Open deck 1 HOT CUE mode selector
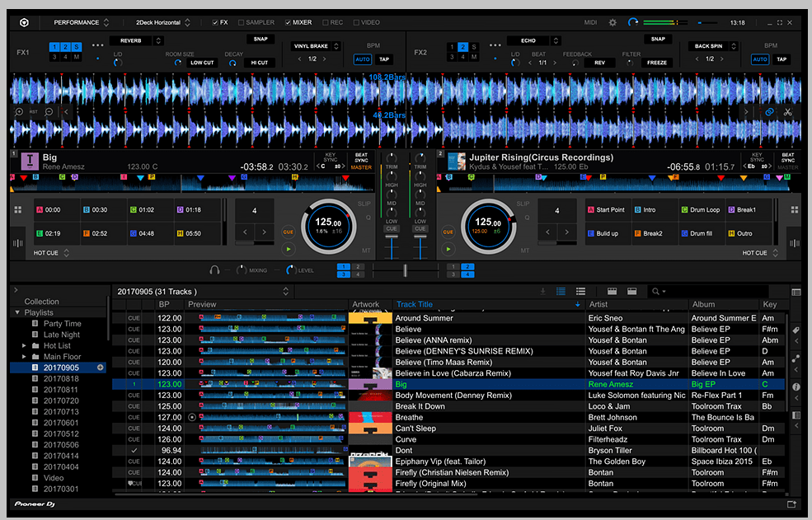Viewport: 812px width, 520px height. [51, 253]
